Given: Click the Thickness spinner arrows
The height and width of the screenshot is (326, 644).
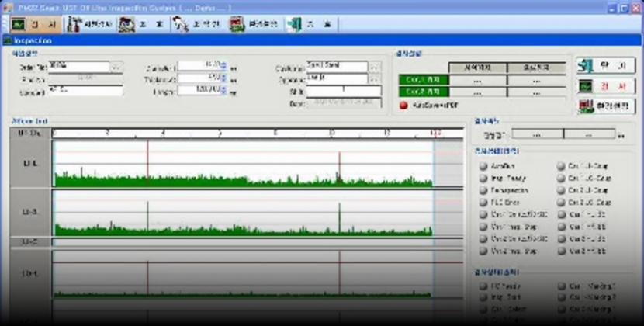Looking at the screenshot, I should 223,78.
